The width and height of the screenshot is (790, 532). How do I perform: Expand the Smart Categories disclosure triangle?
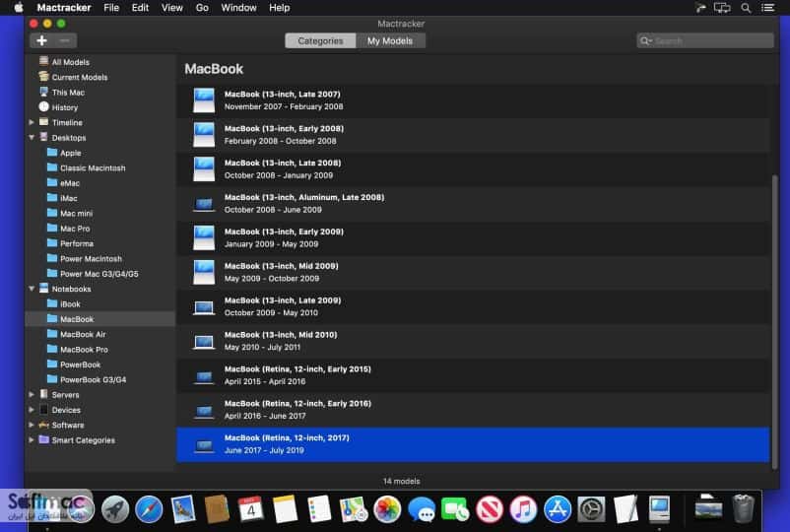click(x=32, y=439)
